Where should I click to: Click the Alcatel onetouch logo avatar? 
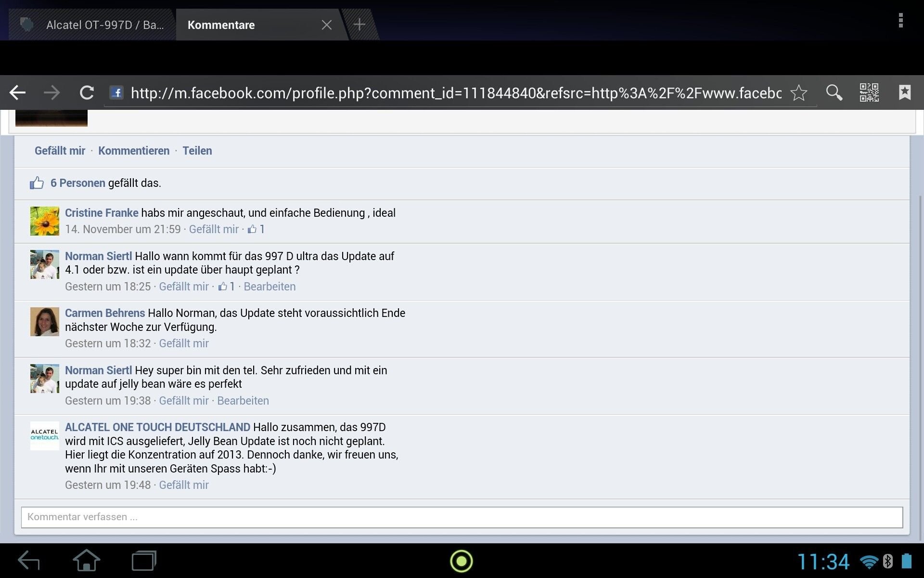45,435
